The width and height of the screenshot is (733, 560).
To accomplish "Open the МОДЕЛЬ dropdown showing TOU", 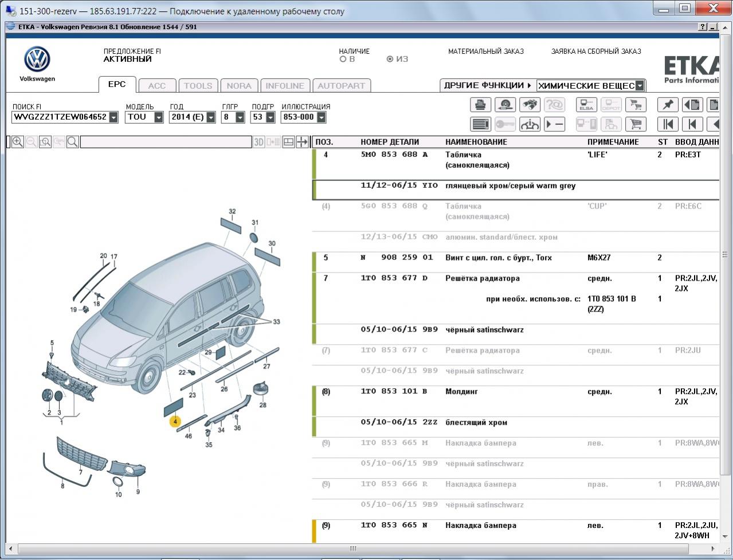I will pyautogui.click(x=159, y=117).
